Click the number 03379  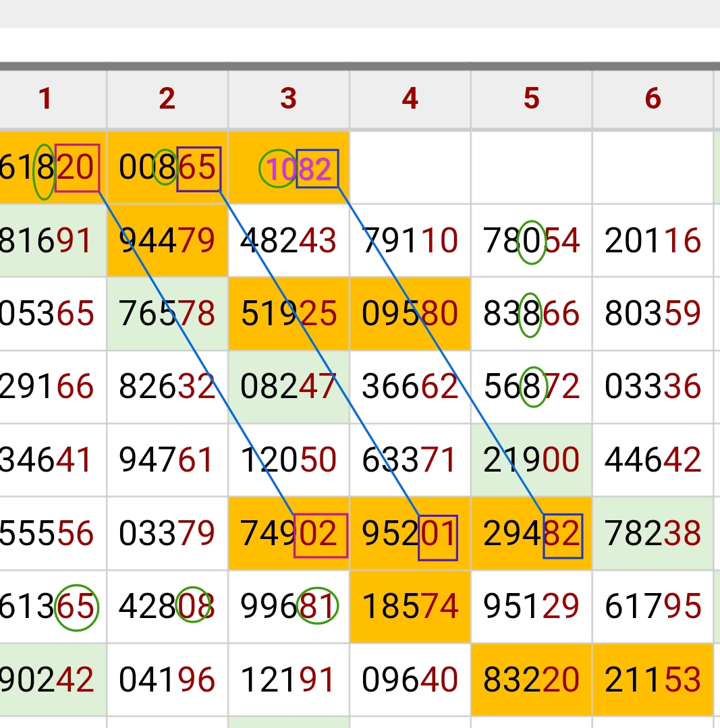[167, 532]
